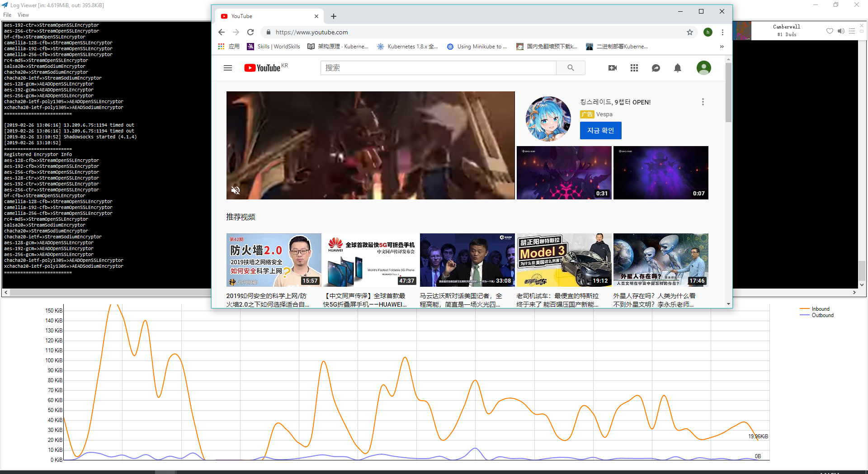Open the 国内免翻墙预下载 bookmark
Image resolution: width=868 pixels, height=474 pixels.
(x=547, y=47)
